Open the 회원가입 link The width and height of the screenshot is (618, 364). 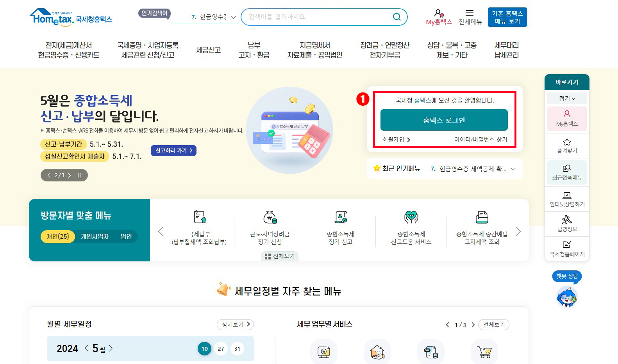pos(396,139)
